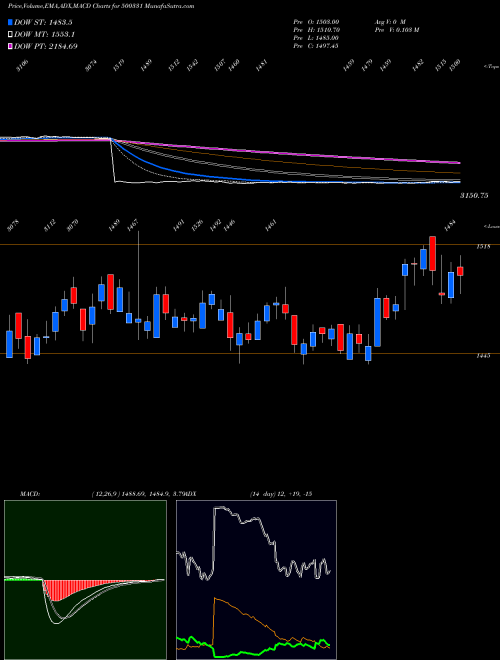500x660 pixels.
Task: Click the Pre H: 1510.70 value
Action: click(x=317, y=30)
